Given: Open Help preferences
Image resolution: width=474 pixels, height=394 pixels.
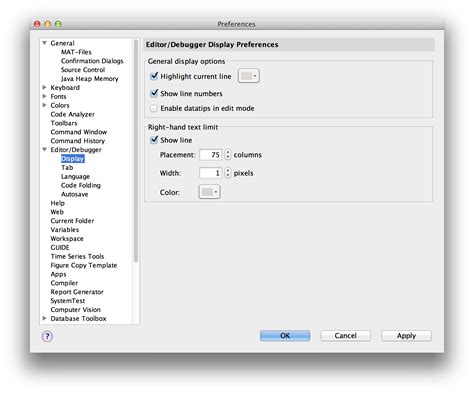Looking at the screenshot, I should click(58, 203).
